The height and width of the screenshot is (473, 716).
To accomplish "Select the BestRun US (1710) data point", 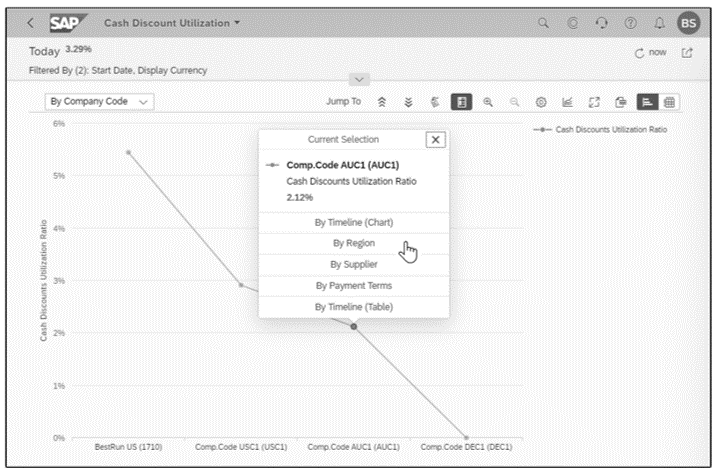I will pyautogui.click(x=129, y=152).
